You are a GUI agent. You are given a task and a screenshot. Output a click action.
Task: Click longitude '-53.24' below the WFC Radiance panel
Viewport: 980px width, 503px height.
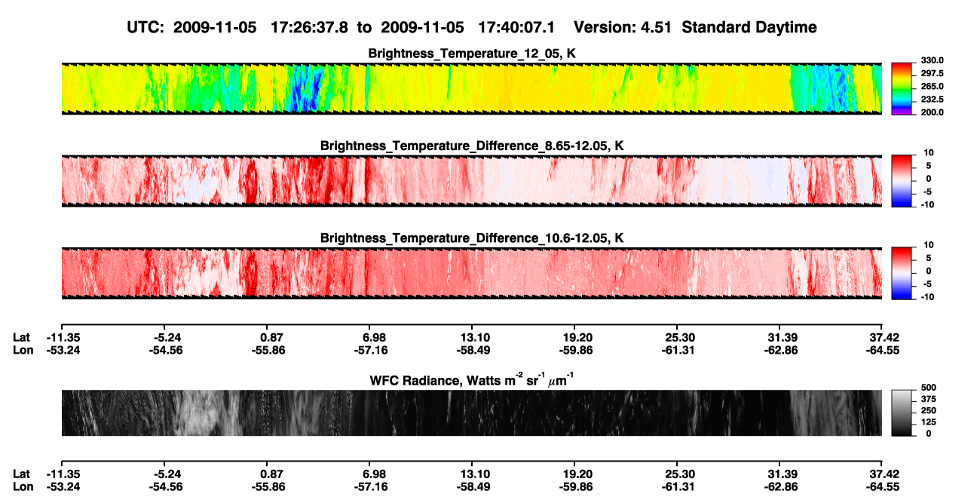pos(62,487)
